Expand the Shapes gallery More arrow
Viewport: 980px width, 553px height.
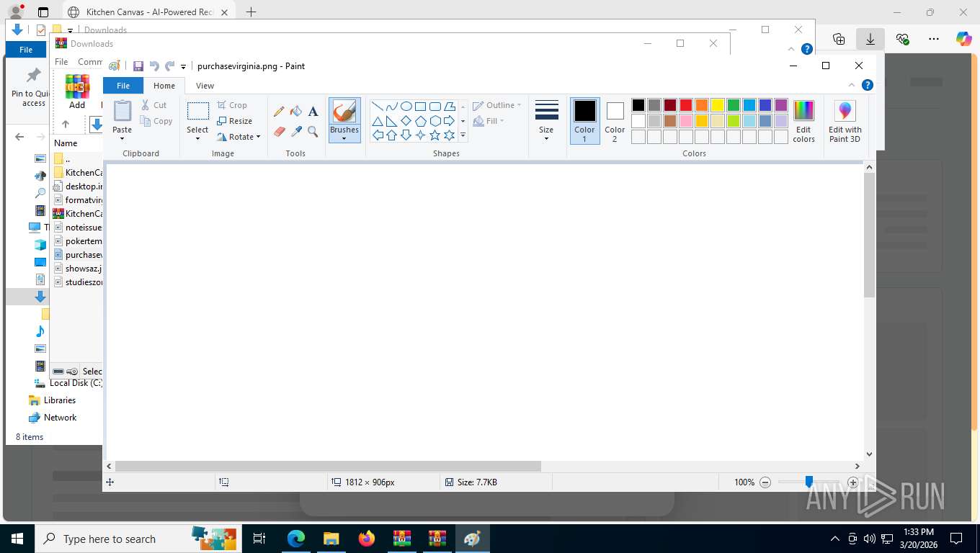[463, 135]
